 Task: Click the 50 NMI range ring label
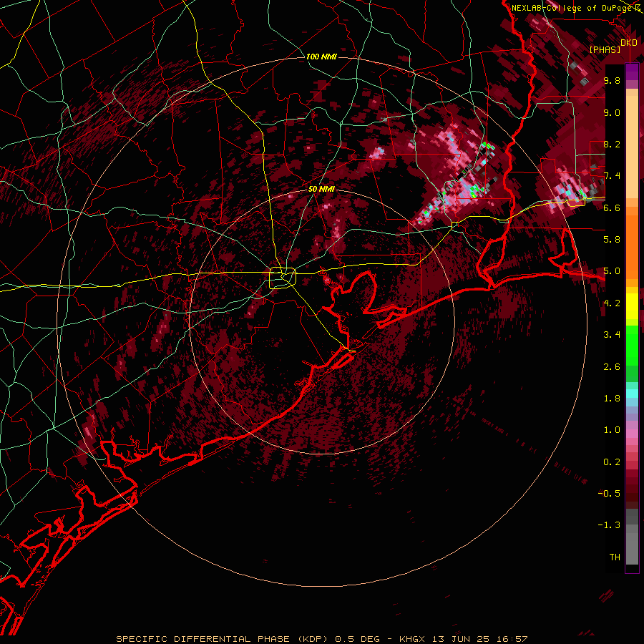click(321, 189)
